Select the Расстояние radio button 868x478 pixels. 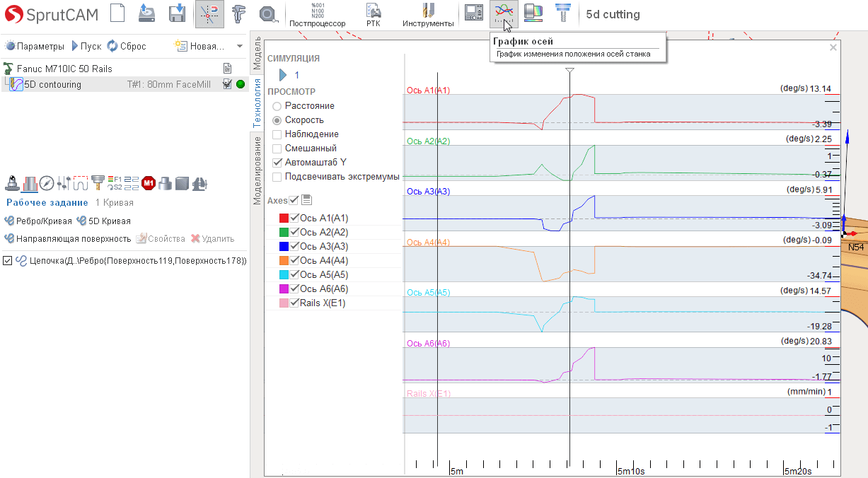tap(277, 106)
